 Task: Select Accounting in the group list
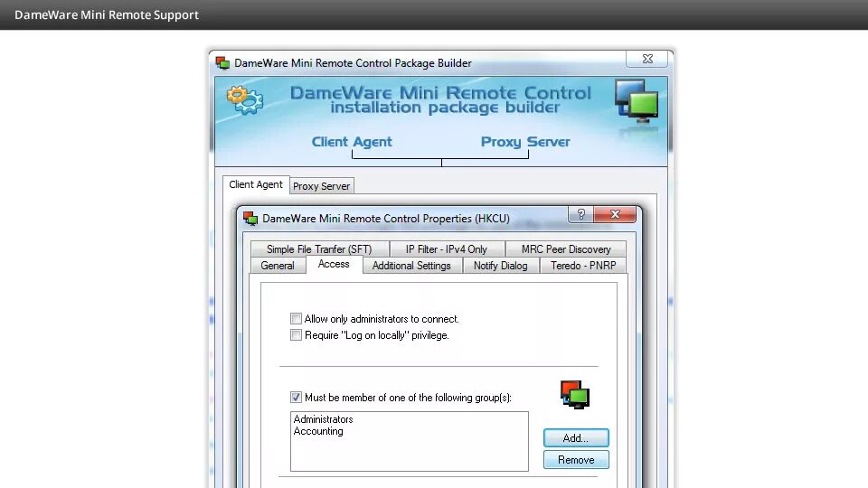318,431
